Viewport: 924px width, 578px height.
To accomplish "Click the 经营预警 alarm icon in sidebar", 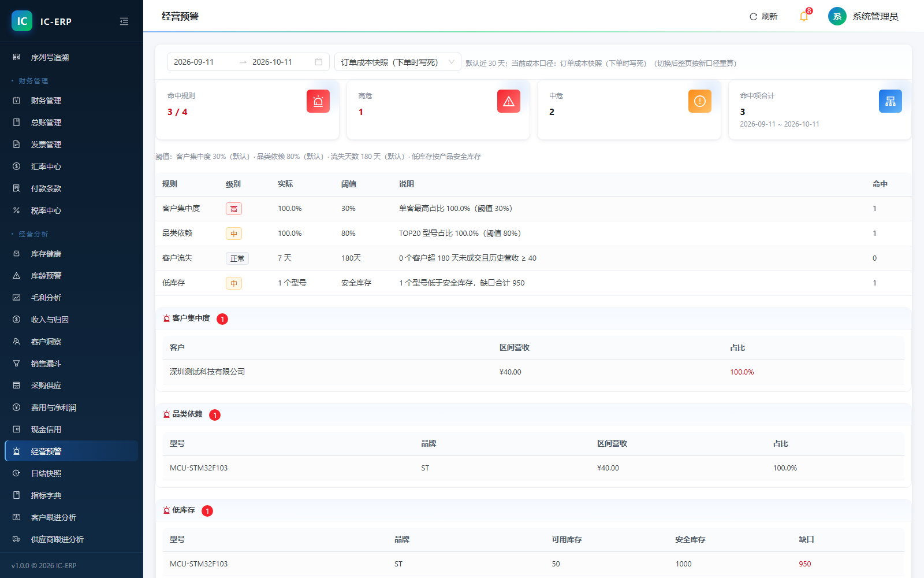I will (x=17, y=451).
